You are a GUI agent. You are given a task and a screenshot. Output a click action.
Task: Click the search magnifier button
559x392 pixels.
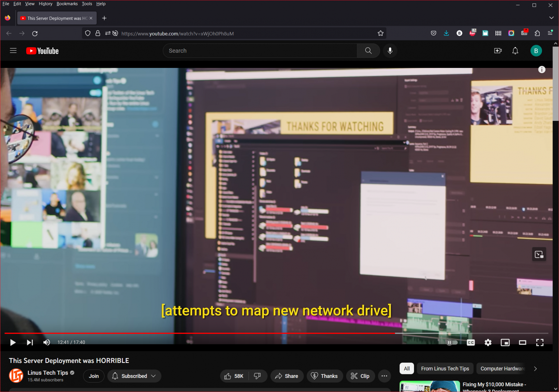click(368, 51)
